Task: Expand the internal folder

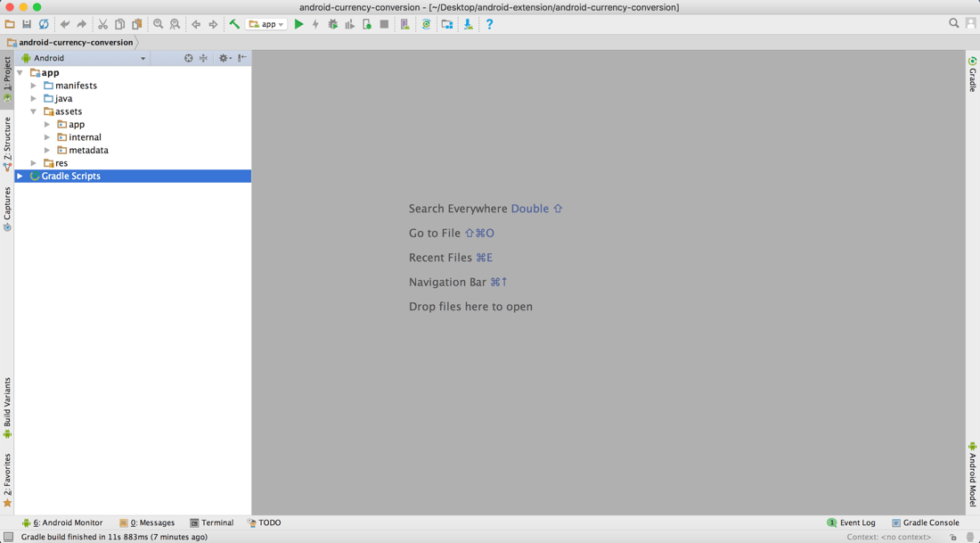Action: pos(47,137)
